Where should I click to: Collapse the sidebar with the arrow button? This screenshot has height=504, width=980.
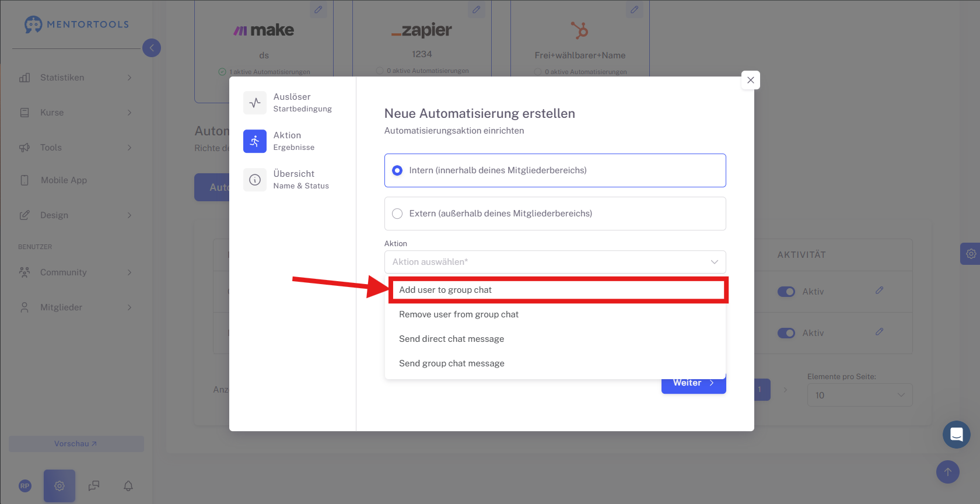pos(152,48)
